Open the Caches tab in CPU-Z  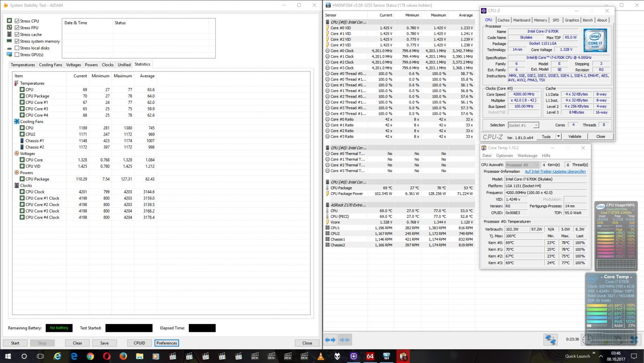[503, 20]
